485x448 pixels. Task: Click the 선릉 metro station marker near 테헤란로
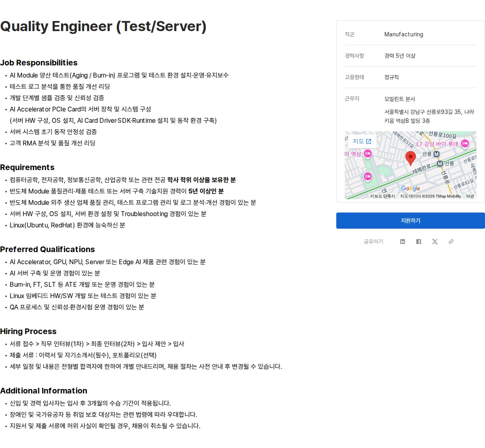click(x=440, y=164)
